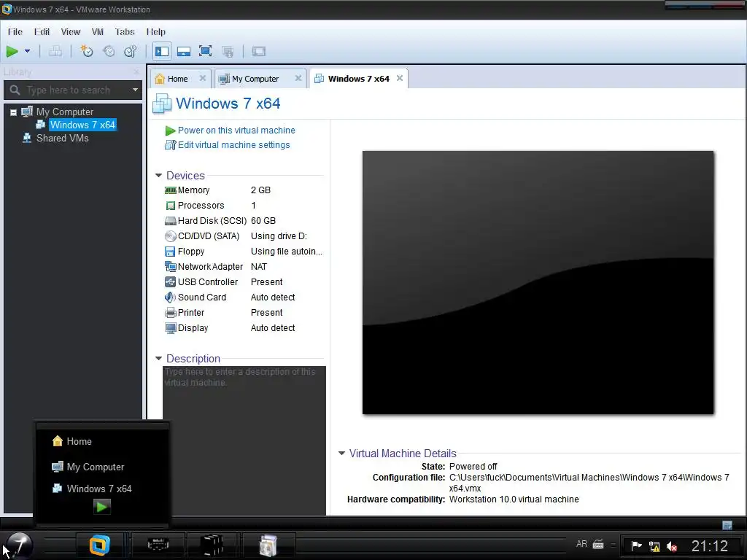747x560 pixels.
Task: Click the Sound Card device icon
Action: click(x=170, y=297)
